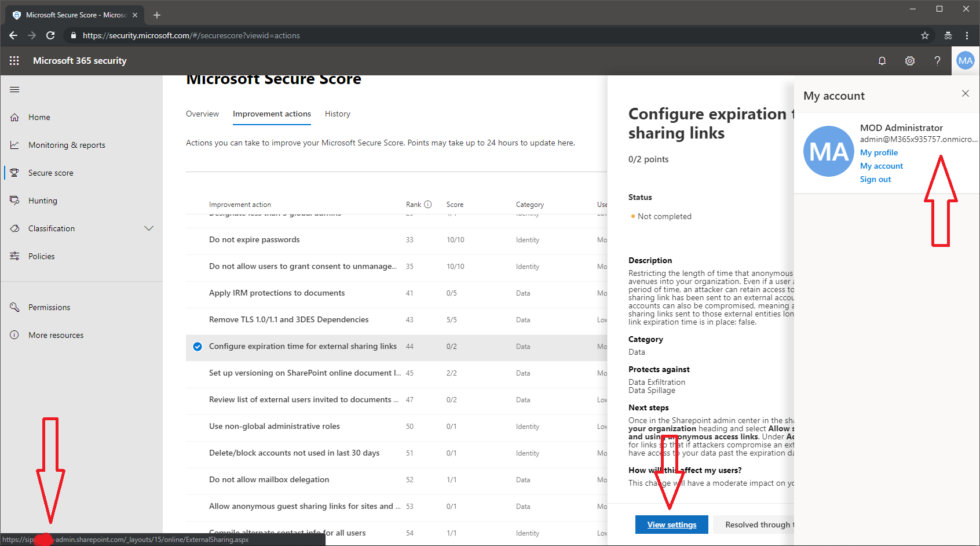Open Permissions in the sidebar
The width and height of the screenshot is (980, 546).
click(x=49, y=307)
